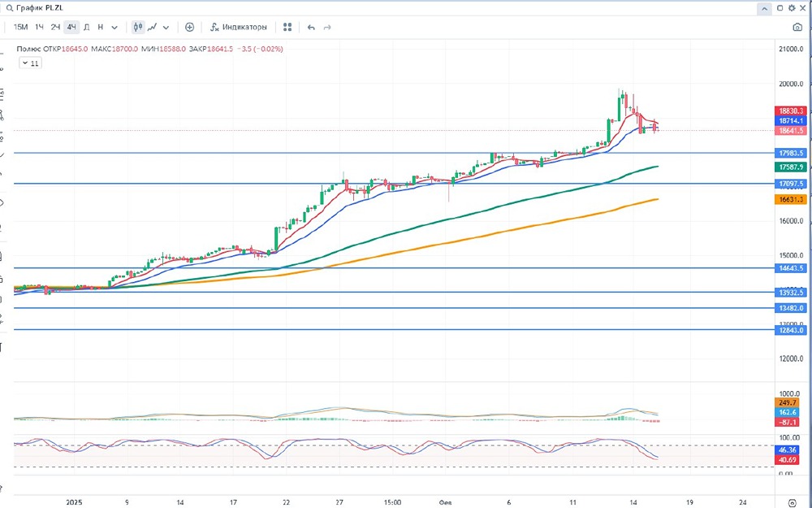Click the change value −3.5 (−0.02%)
This screenshot has width=812, height=508.
(x=260, y=49)
